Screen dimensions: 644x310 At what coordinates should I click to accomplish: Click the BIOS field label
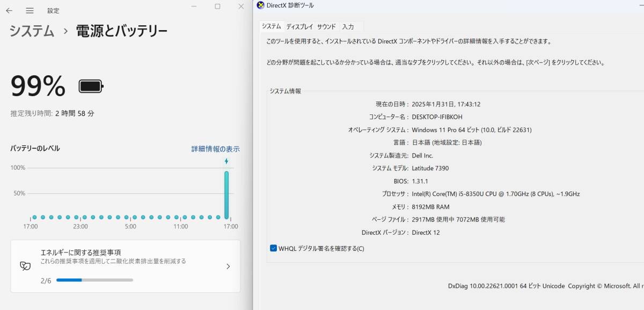[401, 181]
